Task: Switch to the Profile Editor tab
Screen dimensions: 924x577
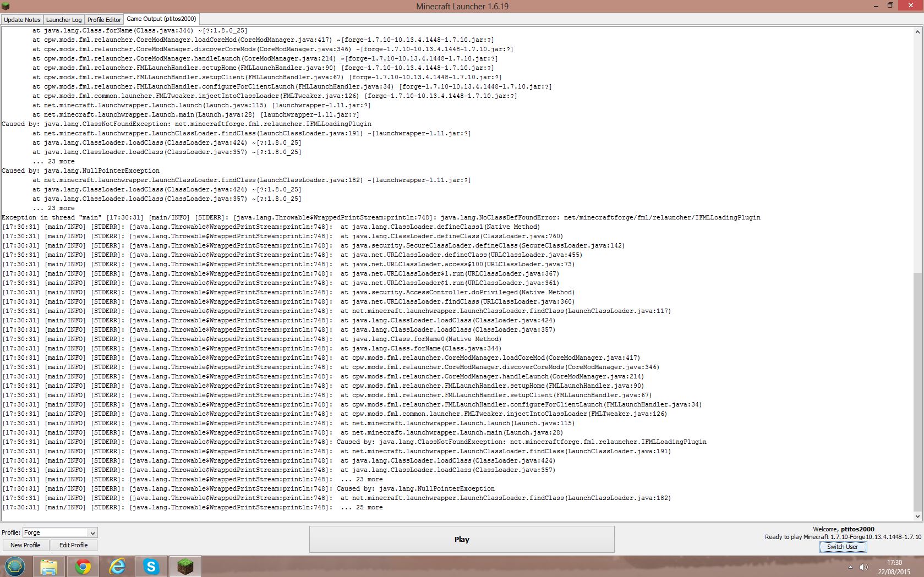Action: tap(104, 19)
